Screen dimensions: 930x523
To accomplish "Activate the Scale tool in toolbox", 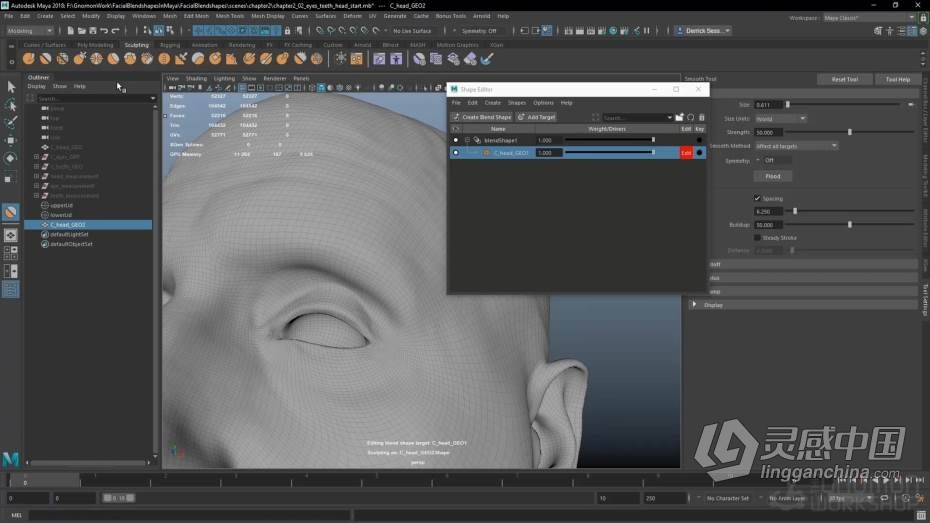I will tap(11, 178).
